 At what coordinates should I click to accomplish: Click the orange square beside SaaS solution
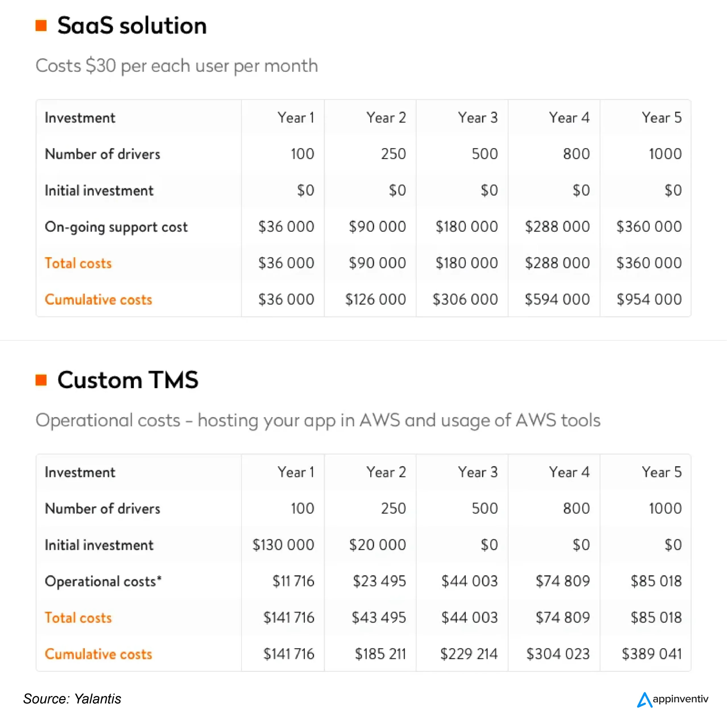41,26
